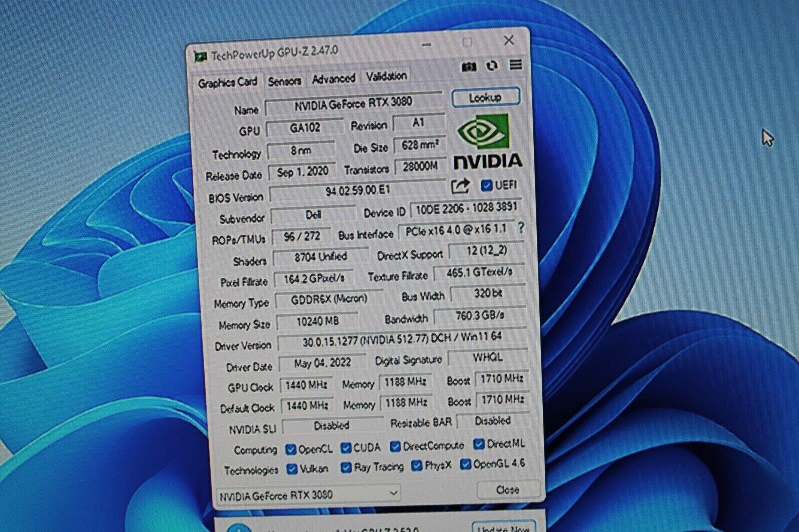This screenshot has width=799, height=532.
Task: Click the GPU Clock row Boost field 1710 MHz
Action: point(502,379)
